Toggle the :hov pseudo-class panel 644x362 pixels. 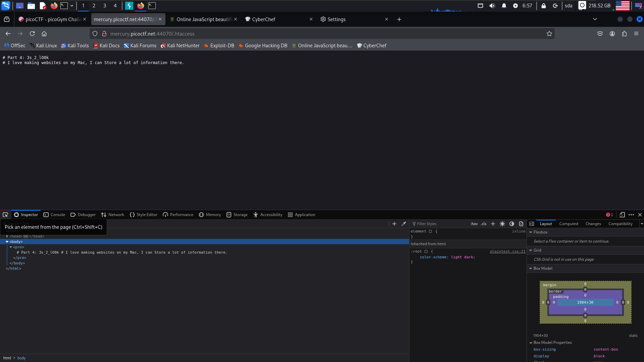474,224
